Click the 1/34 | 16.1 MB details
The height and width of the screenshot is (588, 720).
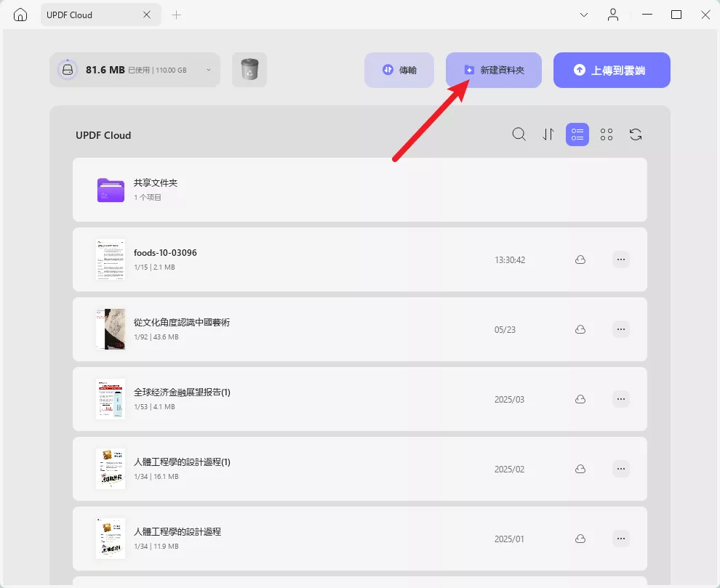pyautogui.click(x=156, y=477)
